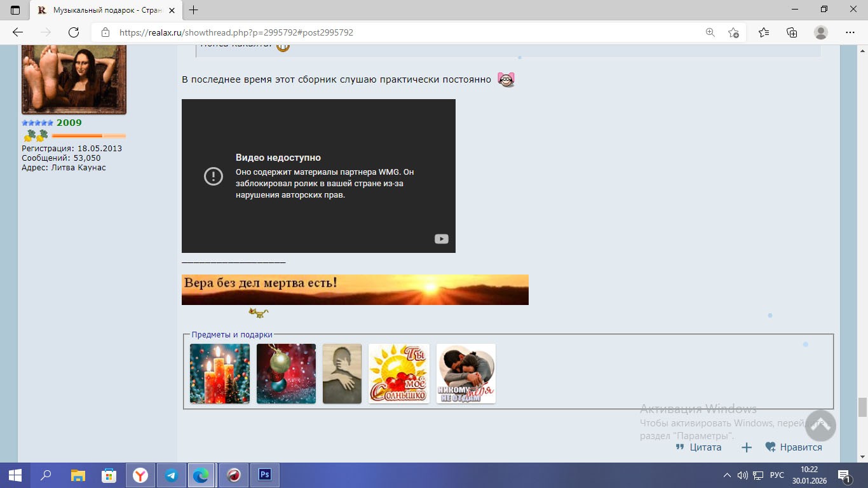Image resolution: width=868 pixels, height=488 pixels.
Task: Click the YouTube logo on video
Action: [x=441, y=239]
